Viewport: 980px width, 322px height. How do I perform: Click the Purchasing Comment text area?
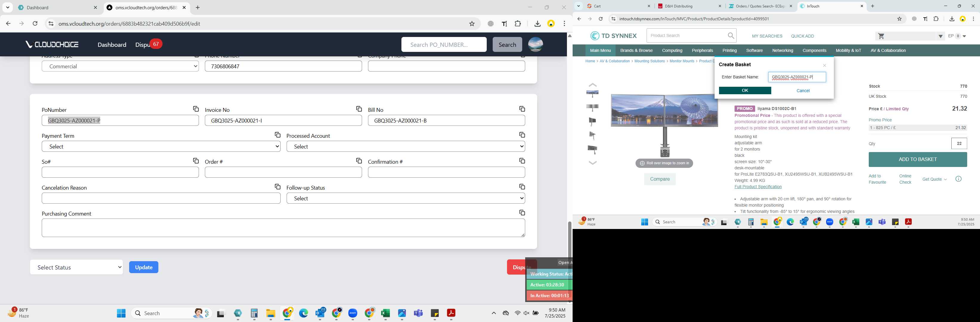(283, 228)
